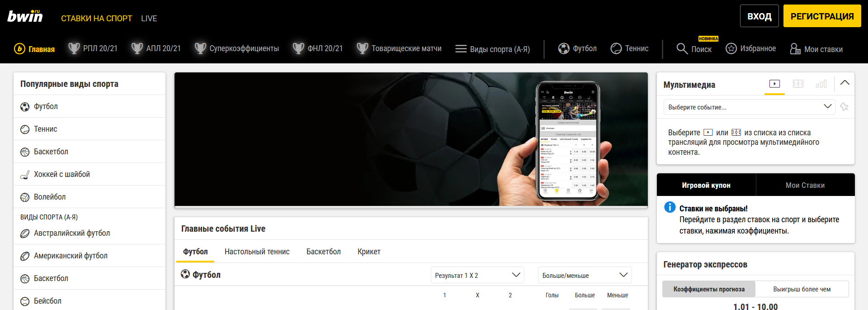
Task: Open the Результат 1 X 2 dropdown
Action: [477, 275]
